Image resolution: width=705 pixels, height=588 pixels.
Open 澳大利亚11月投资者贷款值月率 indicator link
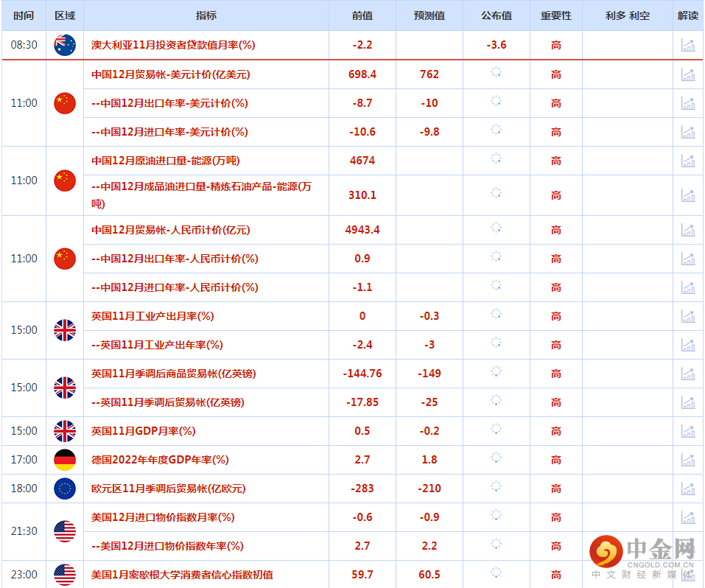click(173, 45)
